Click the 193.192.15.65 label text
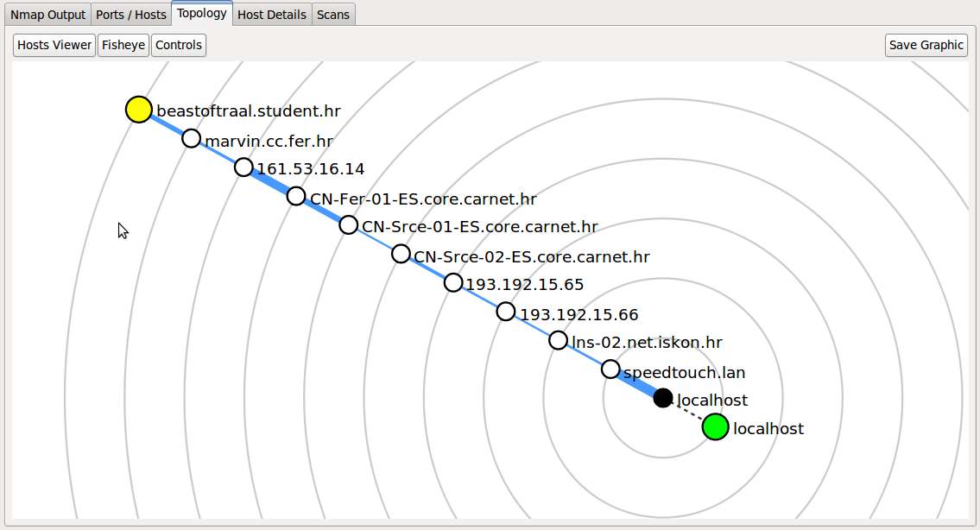The height and width of the screenshot is (530, 980). pos(525,285)
